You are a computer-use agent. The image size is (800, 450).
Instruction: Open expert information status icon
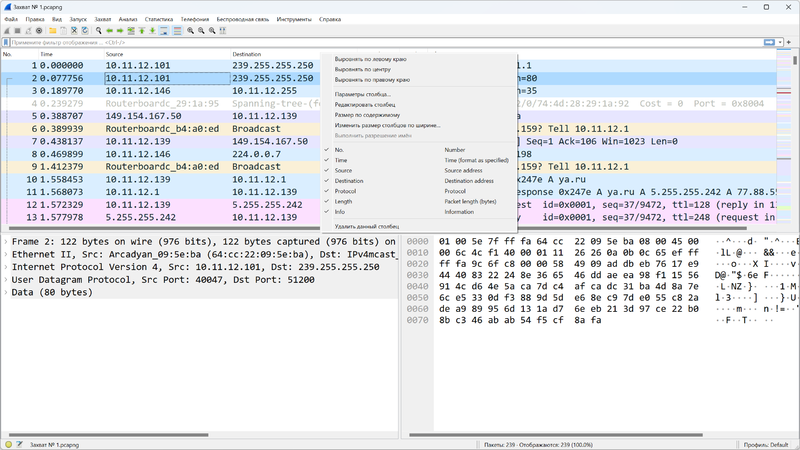9,444
